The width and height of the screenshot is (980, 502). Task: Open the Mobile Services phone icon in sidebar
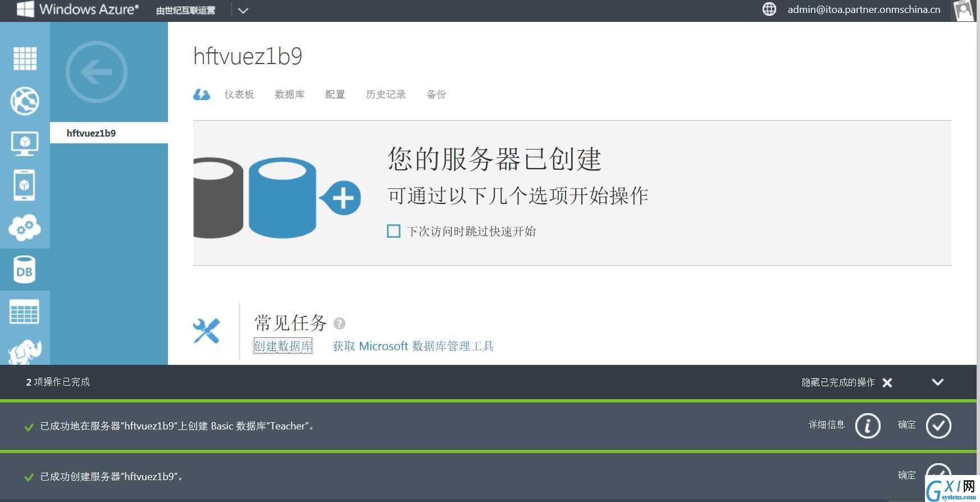25,185
